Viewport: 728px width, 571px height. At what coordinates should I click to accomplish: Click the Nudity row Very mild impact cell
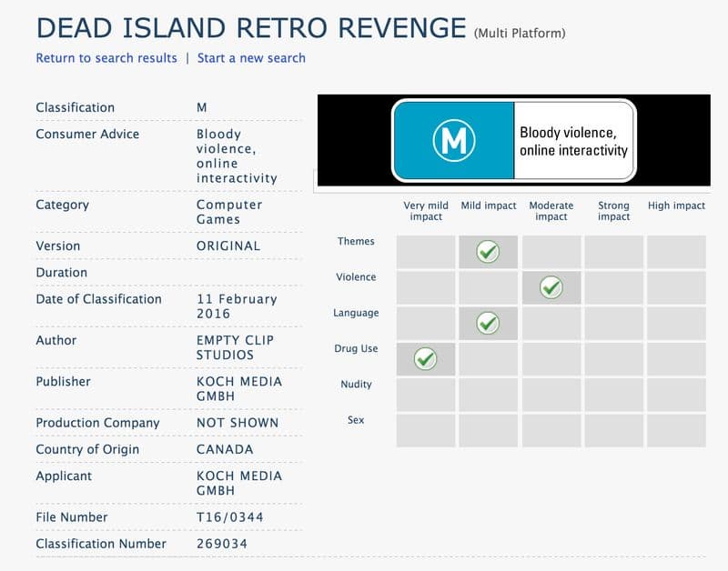pos(426,395)
